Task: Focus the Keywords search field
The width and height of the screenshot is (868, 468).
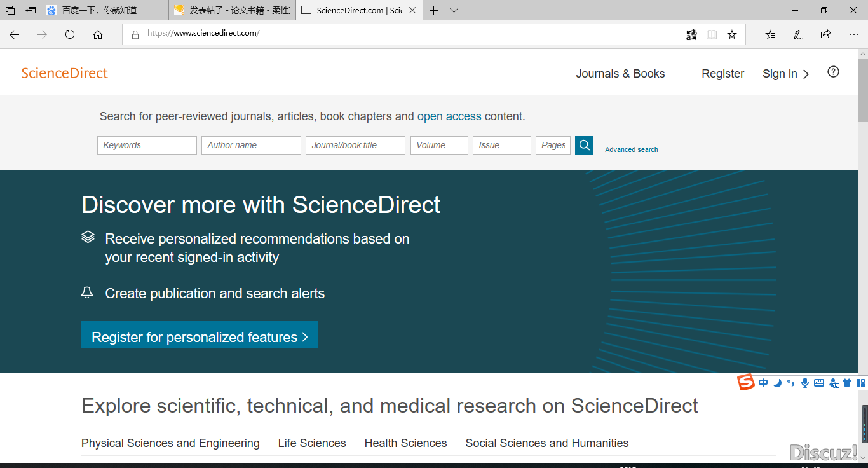Action: pos(147,145)
